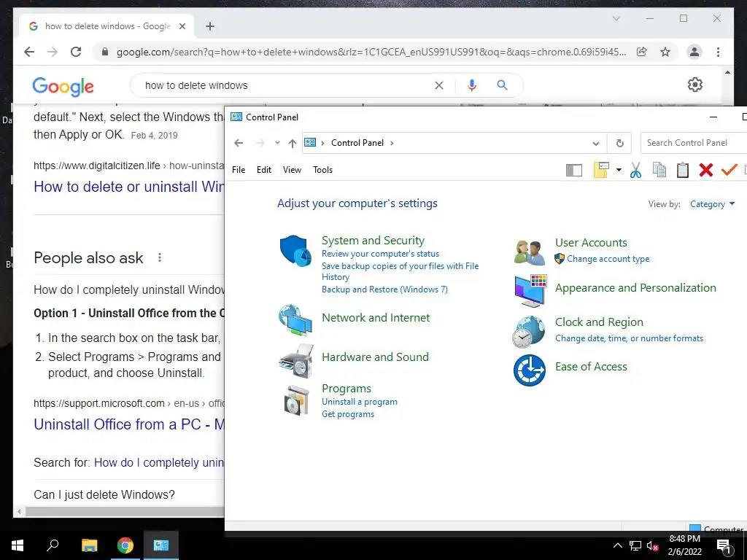Click the red X delete icon in toolbar
The height and width of the screenshot is (560, 747).
[706, 170]
